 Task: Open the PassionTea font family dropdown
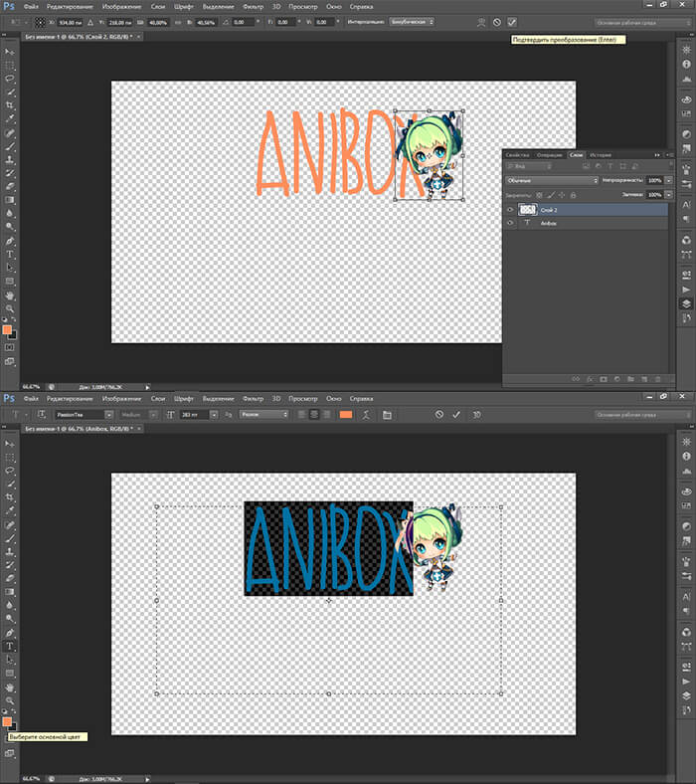(x=84, y=413)
